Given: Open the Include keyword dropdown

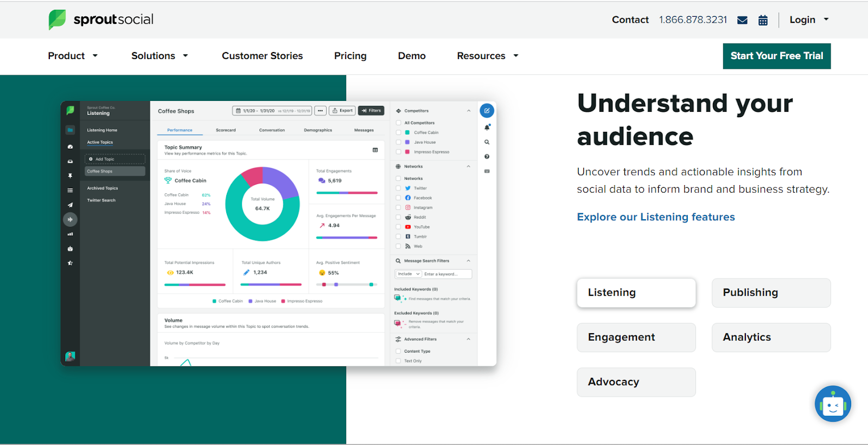Looking at the screenshot, I should pos(409,274).
